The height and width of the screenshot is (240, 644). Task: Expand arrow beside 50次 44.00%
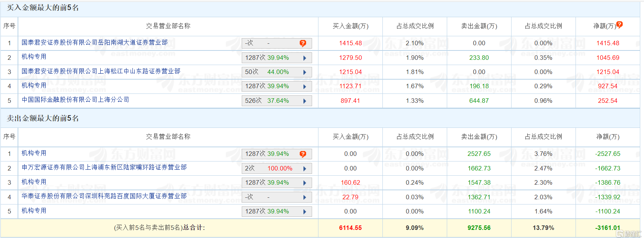[x=305, y=72]
